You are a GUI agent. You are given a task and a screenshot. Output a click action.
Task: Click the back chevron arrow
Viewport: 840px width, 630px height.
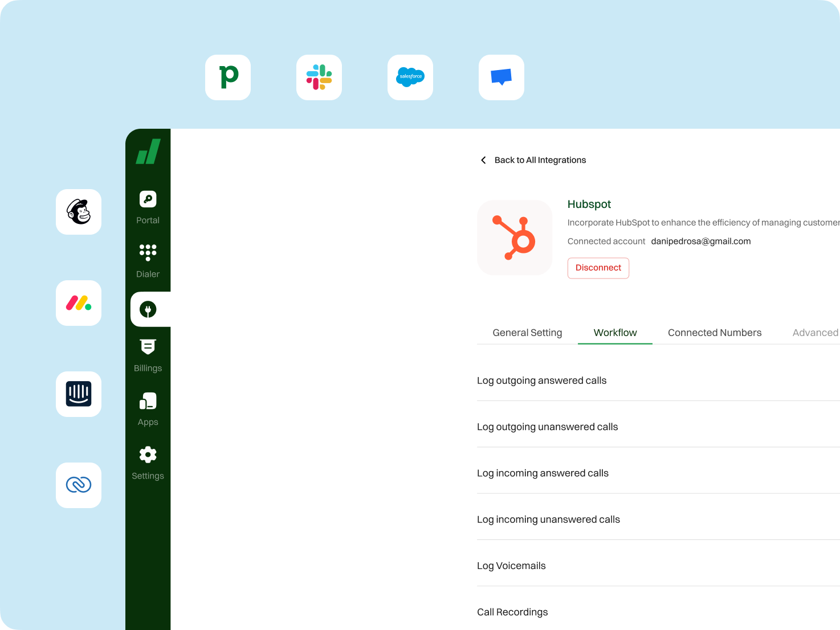pyautogui.click(x=483, y=160)
